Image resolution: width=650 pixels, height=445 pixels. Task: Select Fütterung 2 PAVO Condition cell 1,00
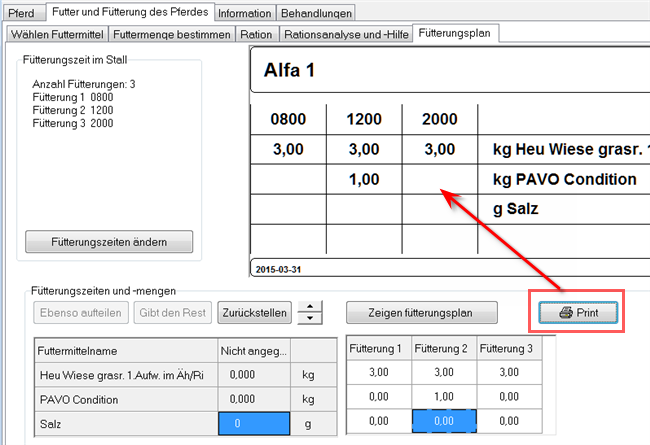444,397
